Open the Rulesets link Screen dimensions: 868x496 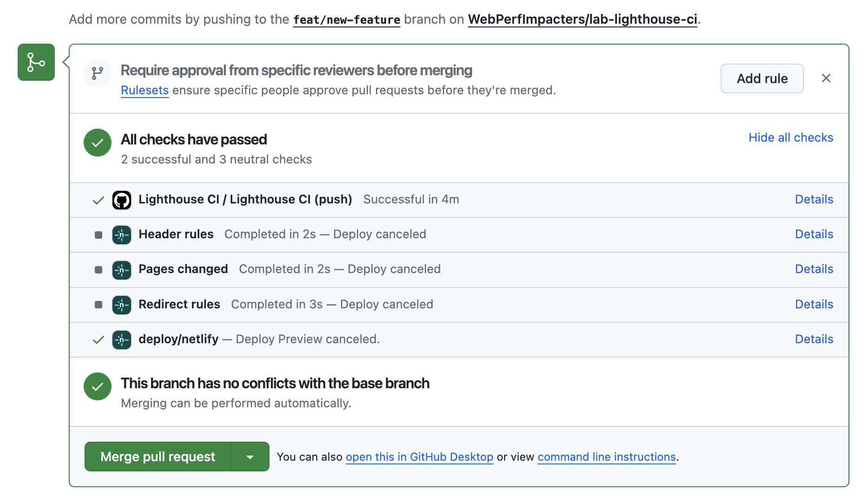(x=145, y=90)
